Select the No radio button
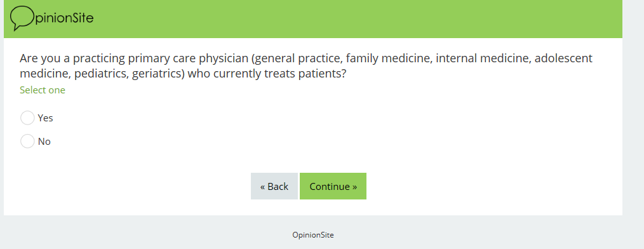 tap(27, 142)
